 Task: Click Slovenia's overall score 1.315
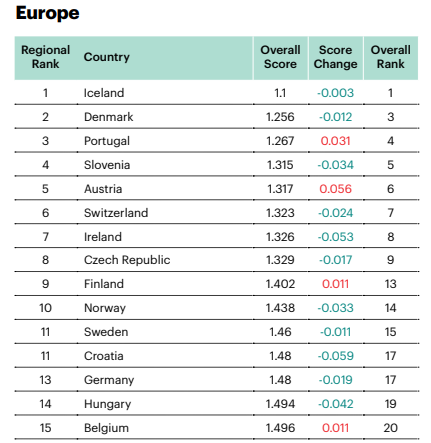pyautogui.click(x=280, y=165)
